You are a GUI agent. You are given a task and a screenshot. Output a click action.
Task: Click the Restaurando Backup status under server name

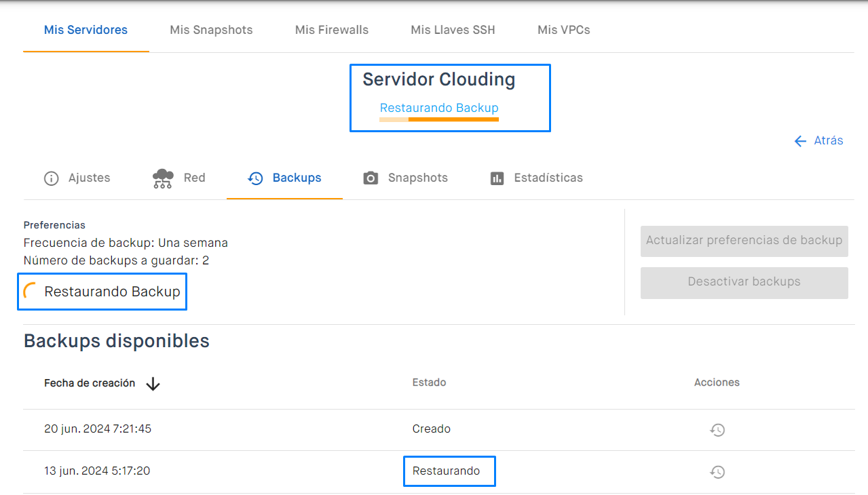click(x=439, y=108)
